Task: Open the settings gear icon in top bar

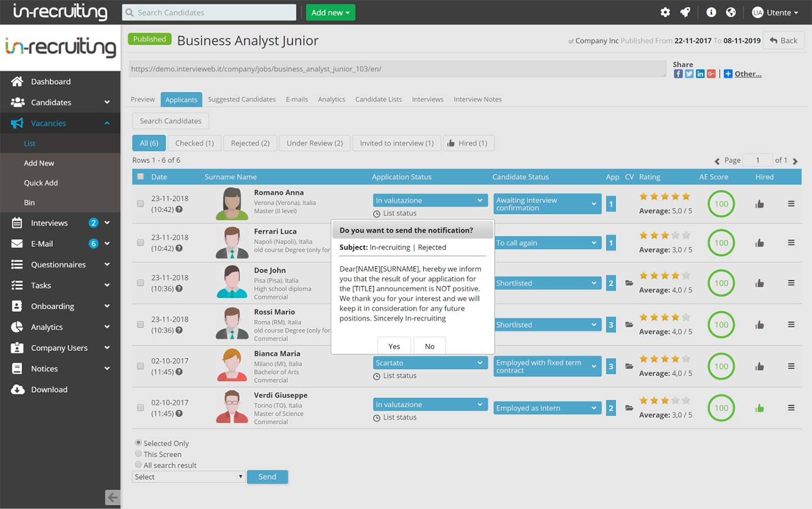Action: click(x=665, y=12)
